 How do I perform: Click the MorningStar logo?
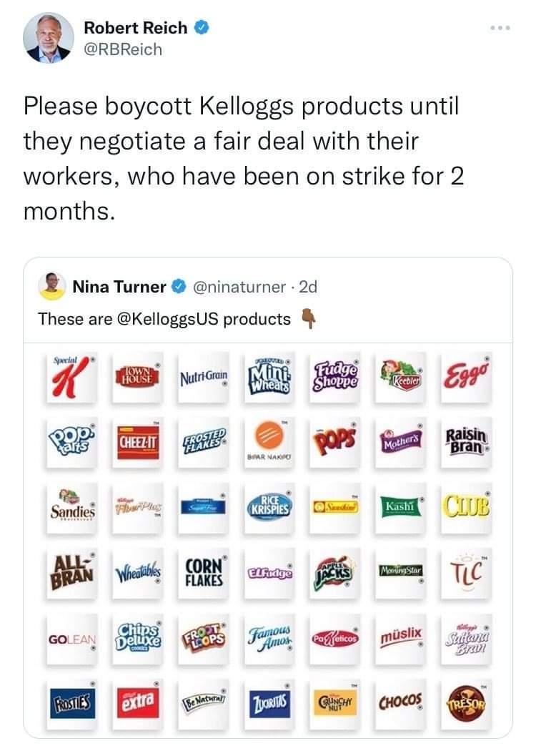[x=403, y=569]
